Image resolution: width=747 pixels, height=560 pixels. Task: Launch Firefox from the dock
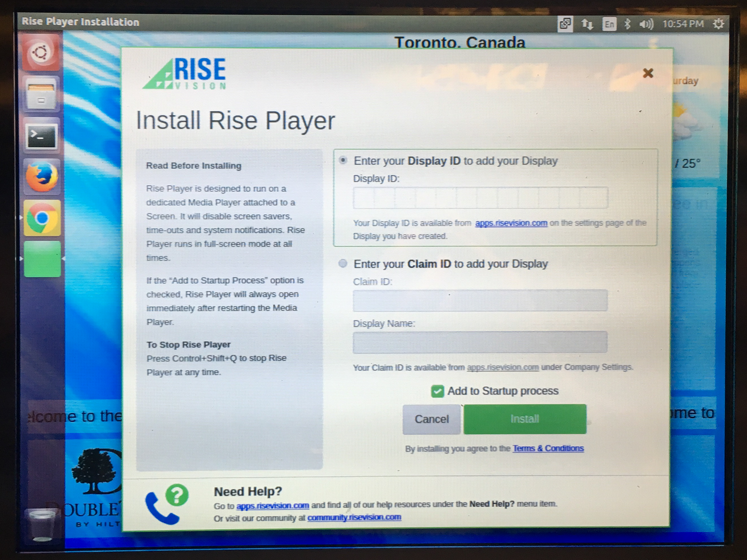click(42, 177)
